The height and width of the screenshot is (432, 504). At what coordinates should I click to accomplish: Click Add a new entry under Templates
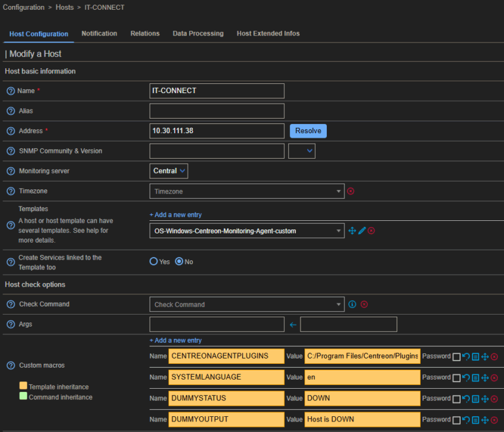175,214
